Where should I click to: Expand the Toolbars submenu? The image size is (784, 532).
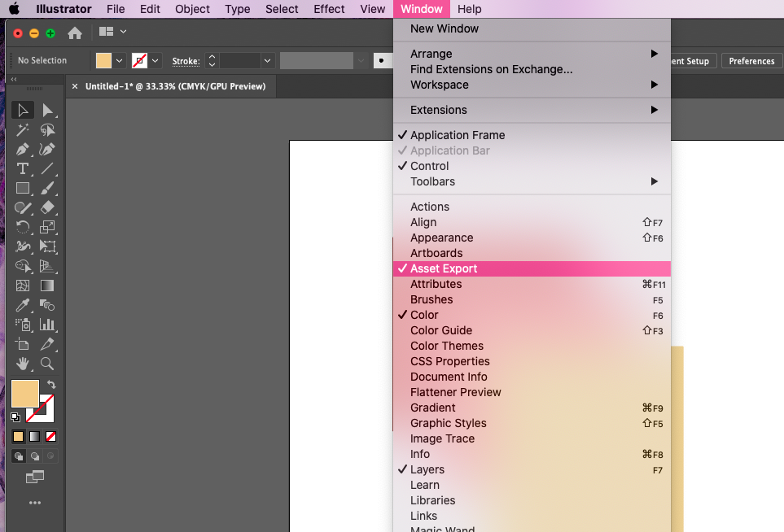(532, 182)
